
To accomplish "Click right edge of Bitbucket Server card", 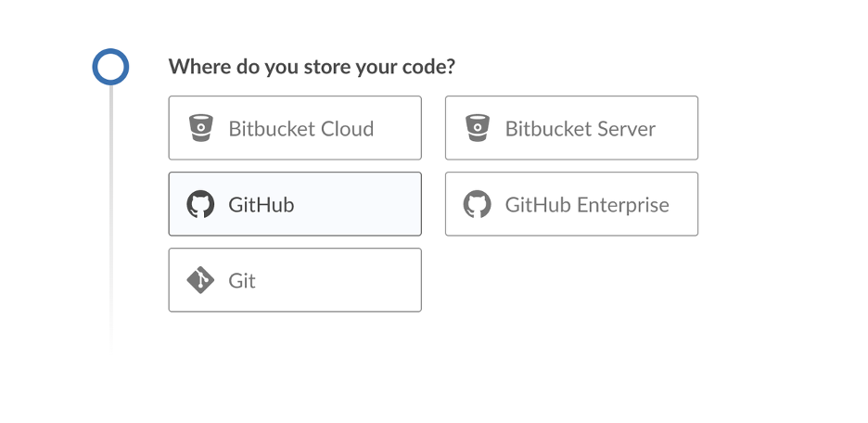I will [x=692, y=128].
